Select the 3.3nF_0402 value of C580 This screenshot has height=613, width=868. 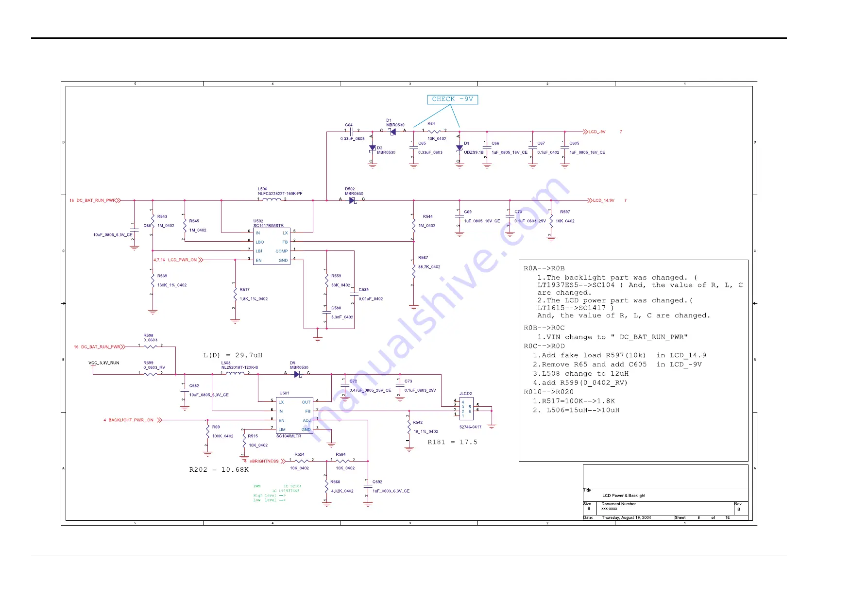coord(342,317)
